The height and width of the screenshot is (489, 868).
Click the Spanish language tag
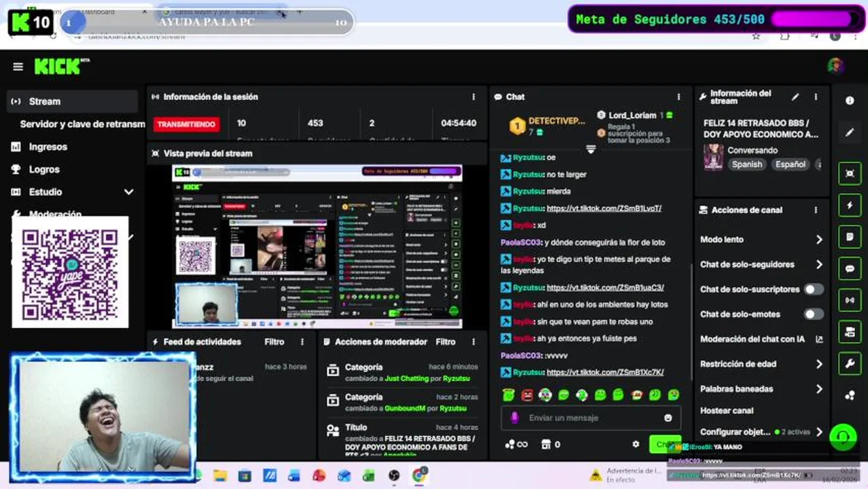746,164
